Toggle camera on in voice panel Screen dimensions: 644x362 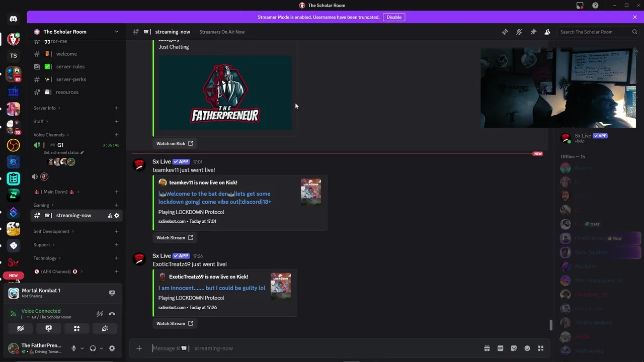[x=21, y=328]
